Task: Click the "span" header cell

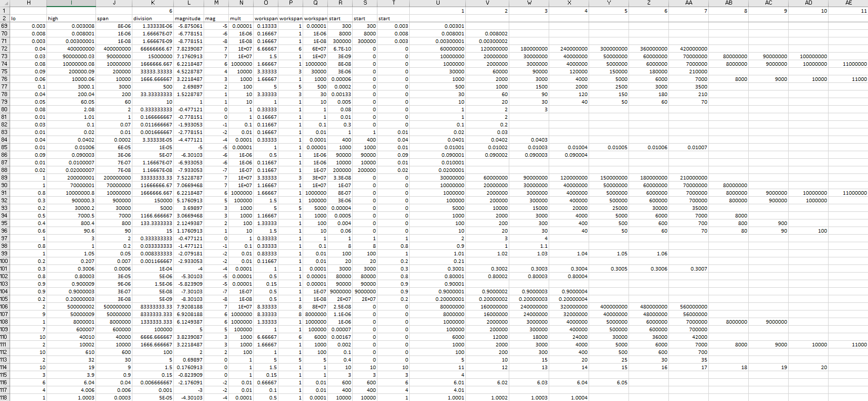Action: click(114, 18)
